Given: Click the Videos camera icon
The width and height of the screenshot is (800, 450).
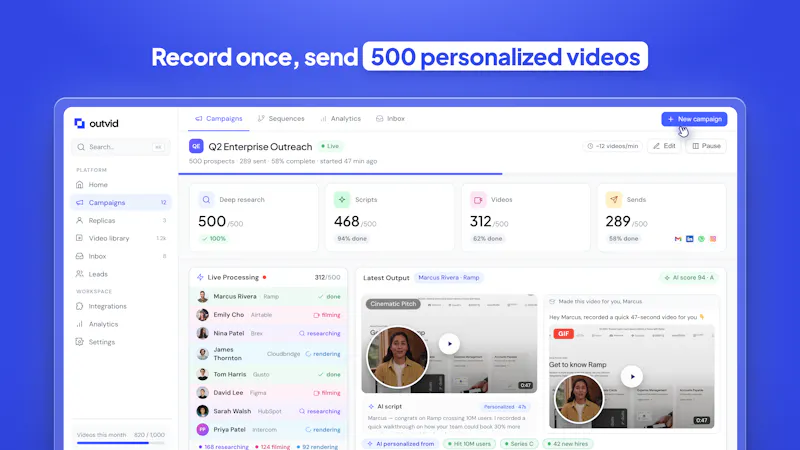Looking at the screenshot, I should click(x=478, y=199).
